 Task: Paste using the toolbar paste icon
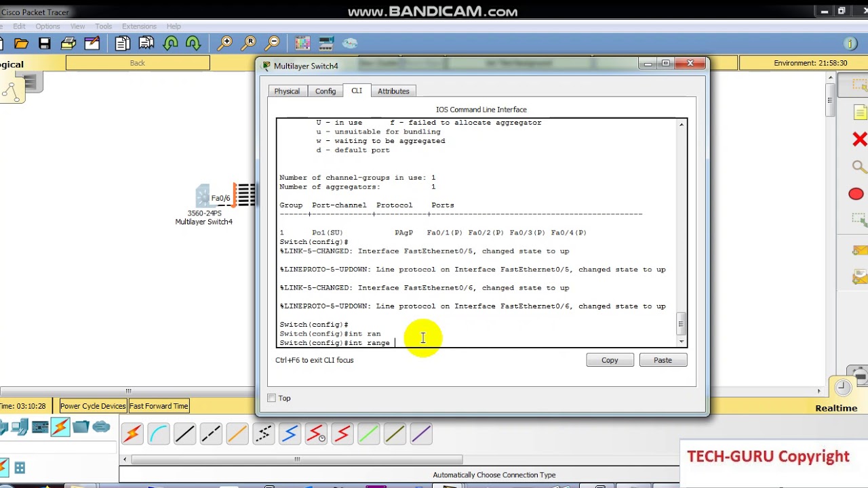coord(146,43)
